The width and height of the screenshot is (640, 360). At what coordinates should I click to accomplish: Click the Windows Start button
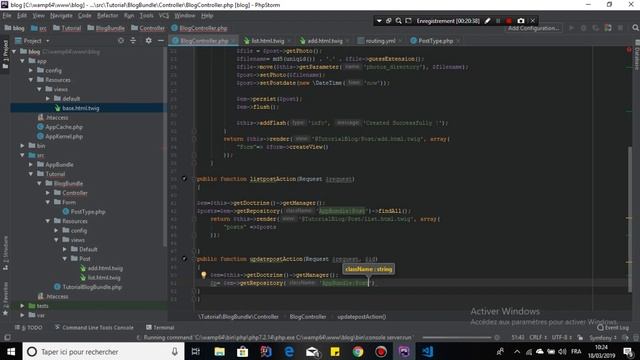point(11,351)
